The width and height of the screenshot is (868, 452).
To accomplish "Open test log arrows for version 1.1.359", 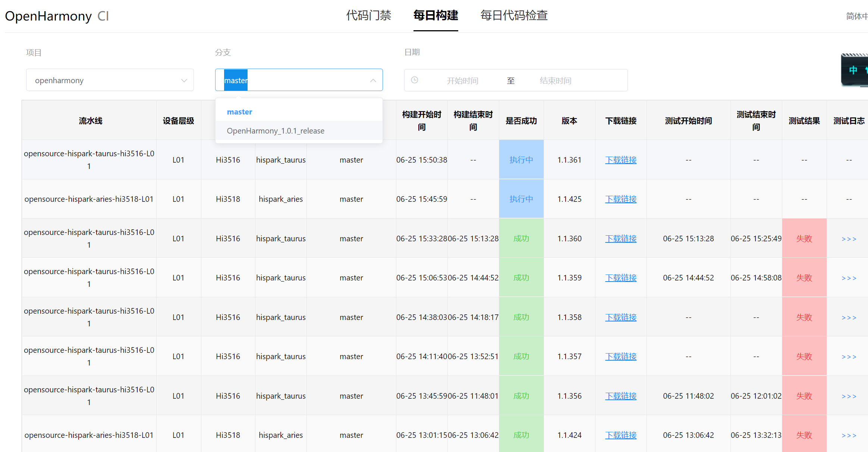I will [x=849, y=278].
